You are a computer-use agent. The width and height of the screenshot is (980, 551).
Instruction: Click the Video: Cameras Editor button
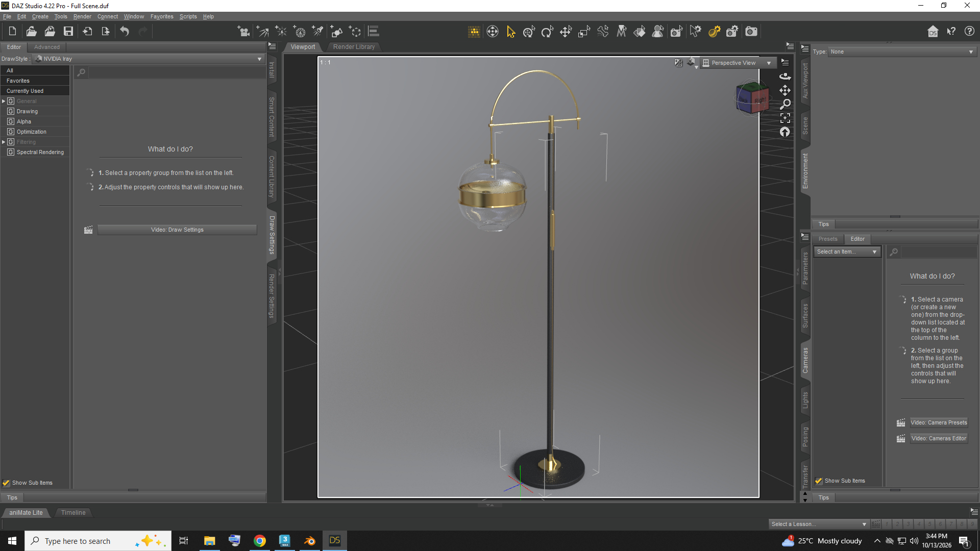939,438
